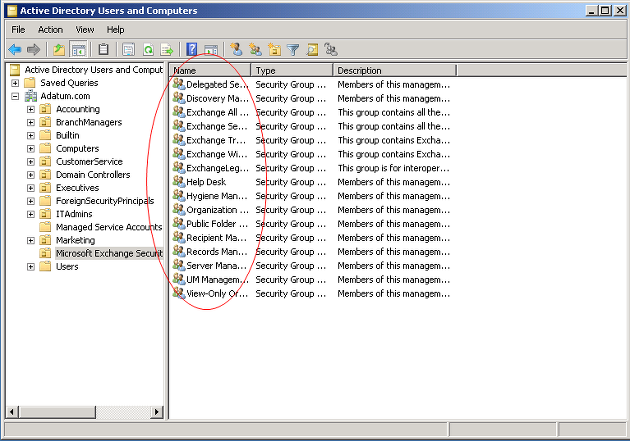This screenshot has height=441, width=630.
Task: Open the Action menu
Action: pos(50,30)
